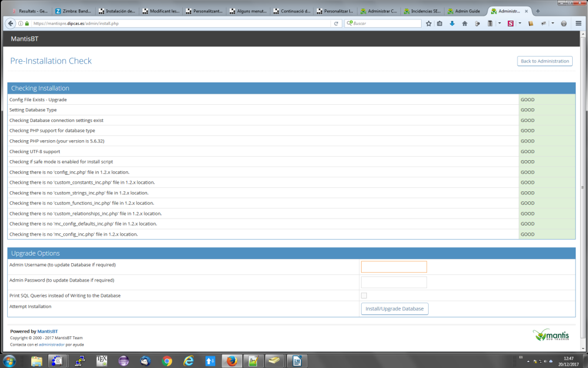Open Thunderbird from the taskbar
588x368 pixels.
[145, 361]
